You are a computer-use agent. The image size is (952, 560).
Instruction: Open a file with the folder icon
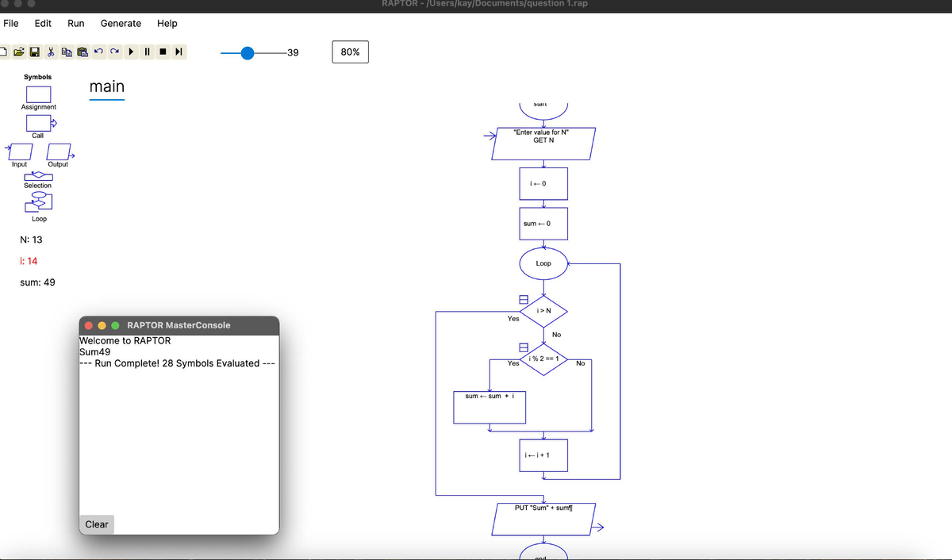coord(19,53)
